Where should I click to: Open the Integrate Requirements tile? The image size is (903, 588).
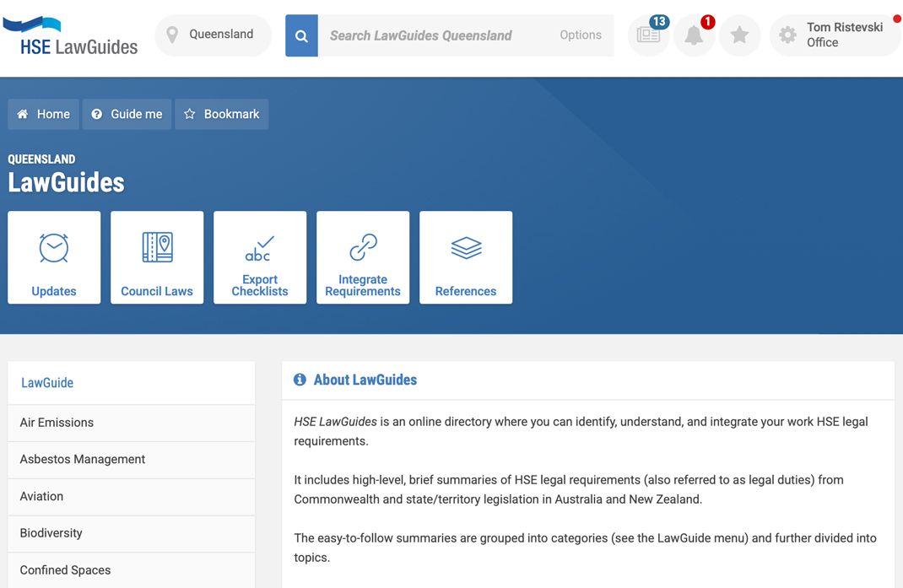pos(363,257)
